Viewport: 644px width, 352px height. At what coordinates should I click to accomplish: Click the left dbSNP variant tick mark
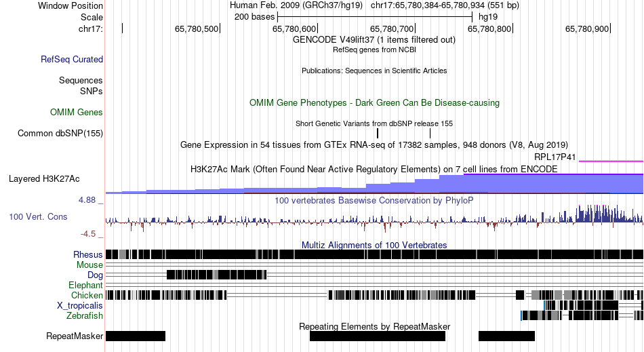click(378, 133)
